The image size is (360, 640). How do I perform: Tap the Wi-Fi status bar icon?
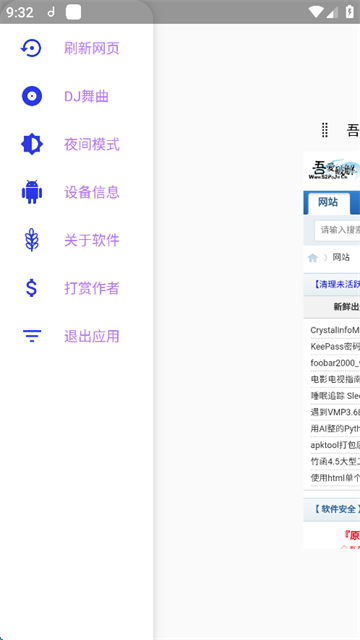coord(316,12)
